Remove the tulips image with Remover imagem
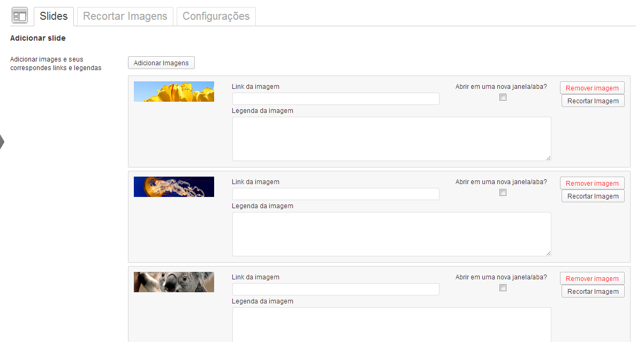Screen dimensions: 644x342 coord(592,88)
